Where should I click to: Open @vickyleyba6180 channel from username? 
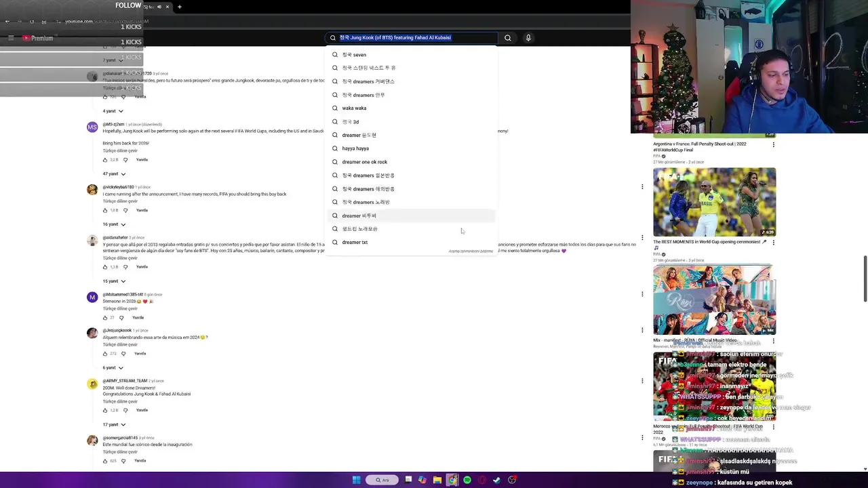[118, 187]
